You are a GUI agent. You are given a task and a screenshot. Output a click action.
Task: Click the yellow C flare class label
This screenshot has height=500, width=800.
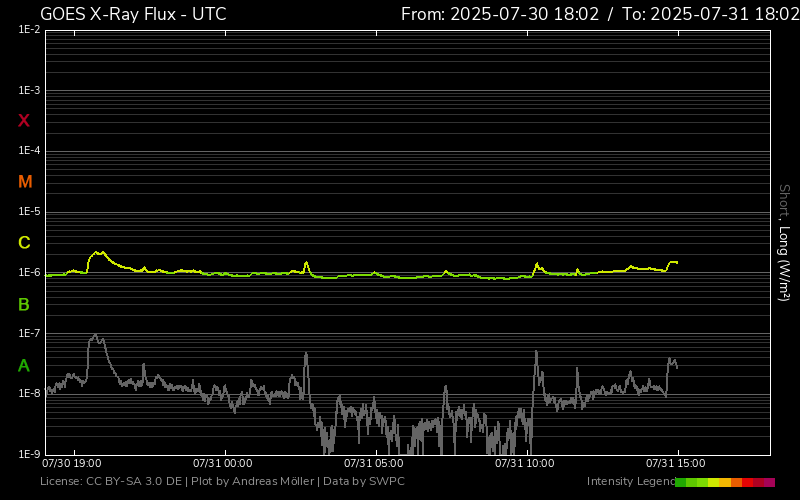24,243
